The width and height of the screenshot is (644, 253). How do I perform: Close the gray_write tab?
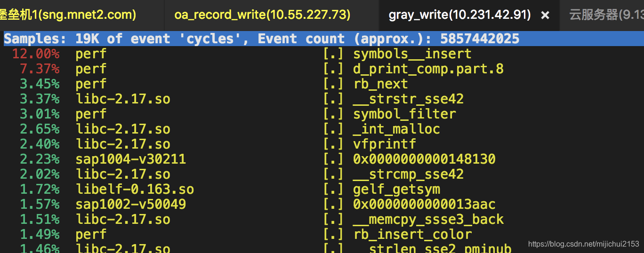pyautogui.click(x=545, y=16)
